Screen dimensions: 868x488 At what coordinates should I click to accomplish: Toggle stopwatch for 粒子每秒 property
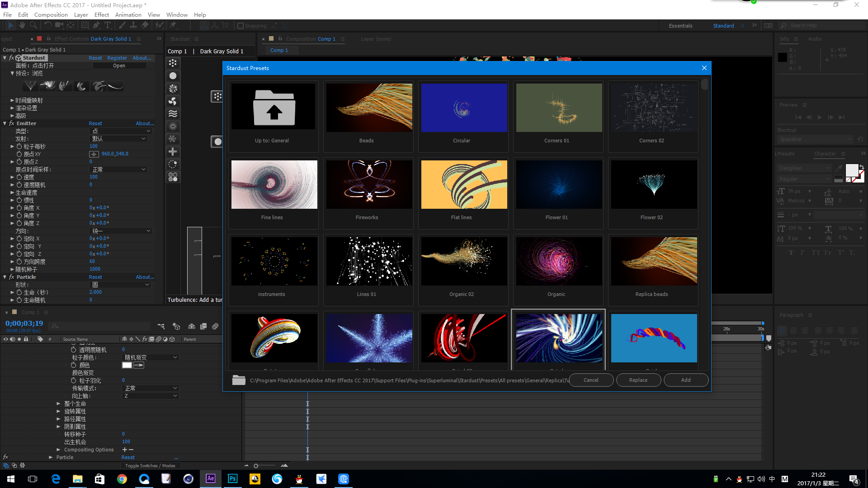click(x=19, y=146)
